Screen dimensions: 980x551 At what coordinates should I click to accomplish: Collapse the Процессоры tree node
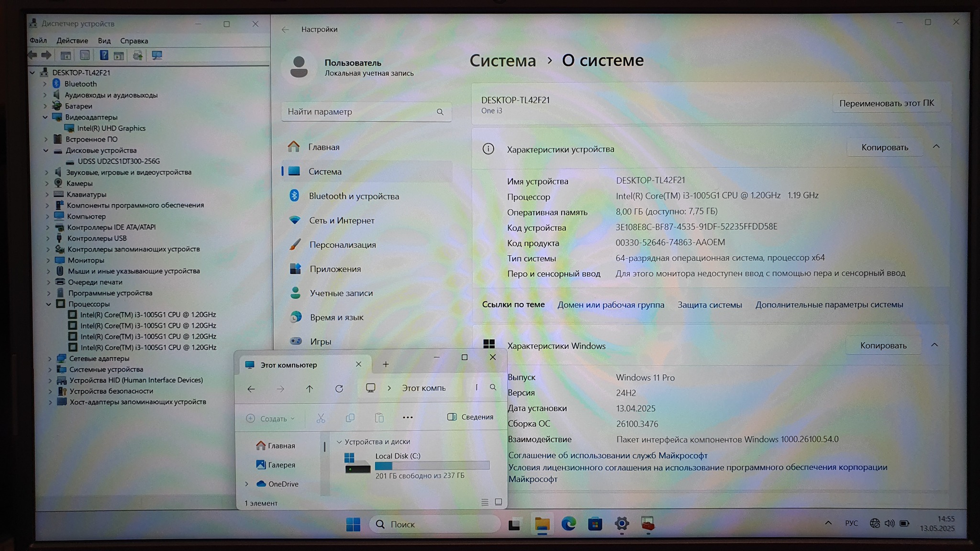click(x=49, y=304)
